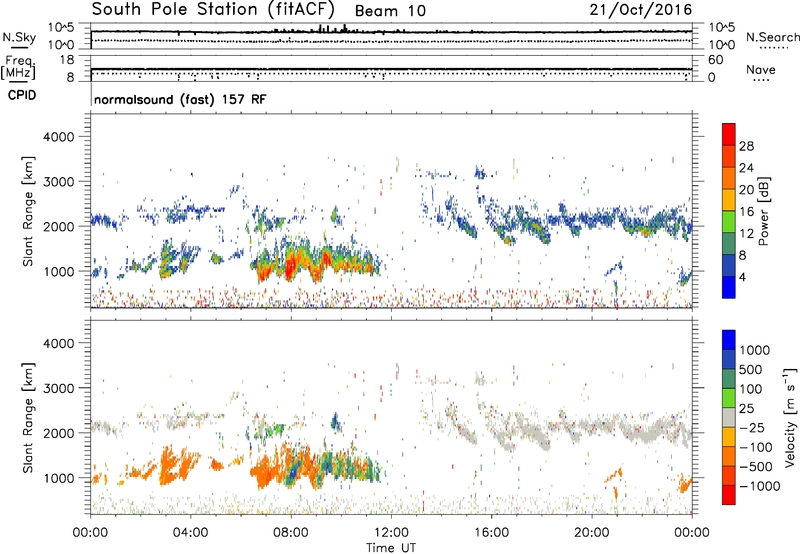Viewport: 800px width, 554px height.
Task: Click the 'Velocity [m s⁻¹]' color bar label
Action: click(790, 417)
